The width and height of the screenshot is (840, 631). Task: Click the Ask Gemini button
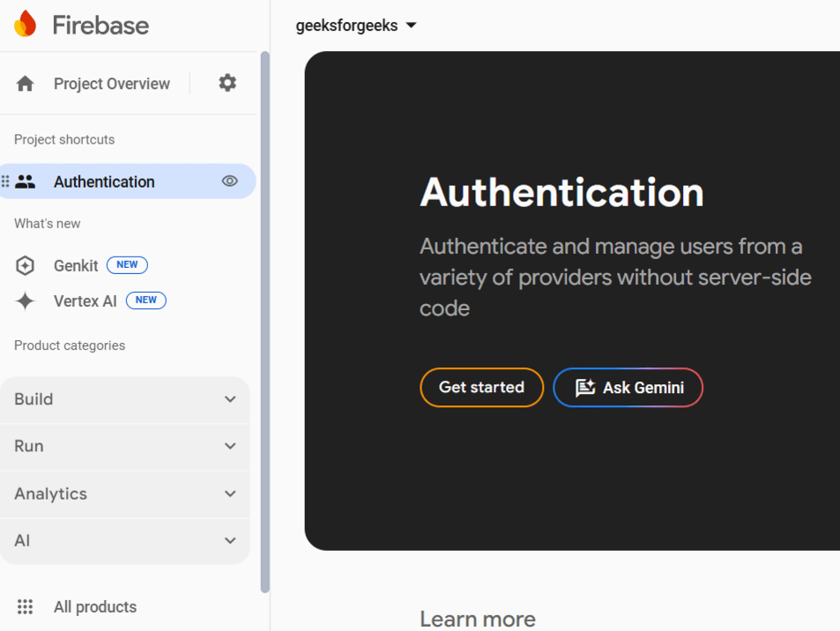pyautogui.click(x=628, y=388)
